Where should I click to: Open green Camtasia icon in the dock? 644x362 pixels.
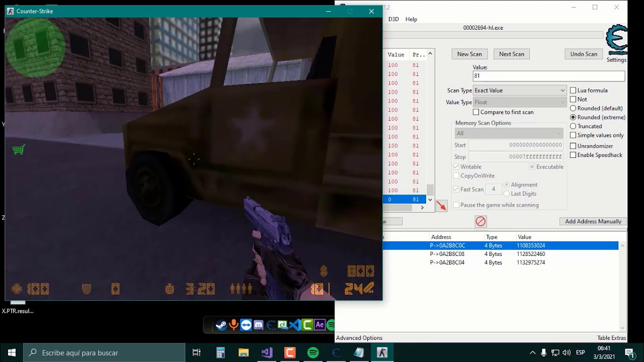coord(307,325)
